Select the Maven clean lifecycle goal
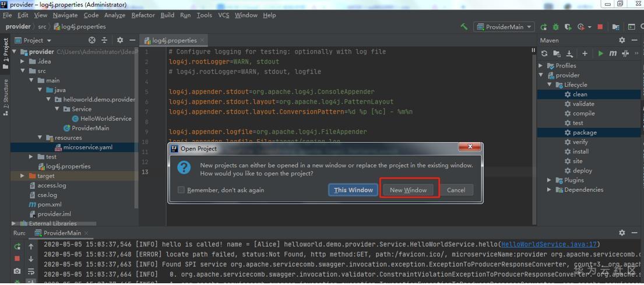Screen dimensions: 644x285 tap(576, 94)
